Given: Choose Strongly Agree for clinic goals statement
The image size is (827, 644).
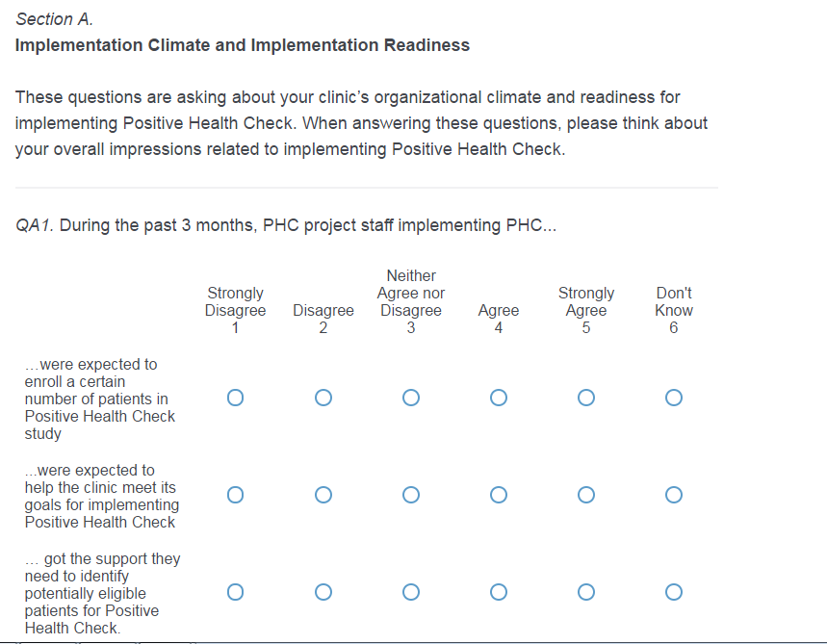Looking at the screenshot, I should [586, 495].
